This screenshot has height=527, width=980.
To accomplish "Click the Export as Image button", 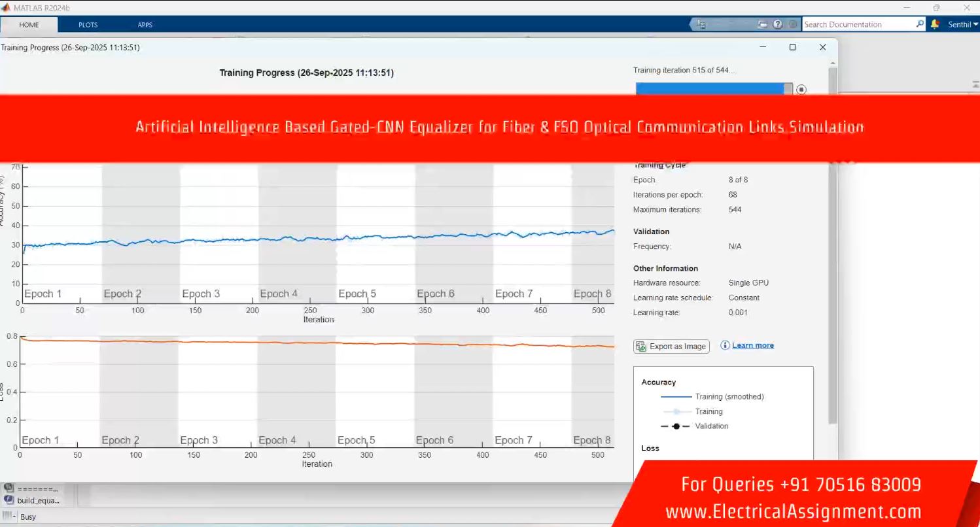I will (x=671, y=347).
